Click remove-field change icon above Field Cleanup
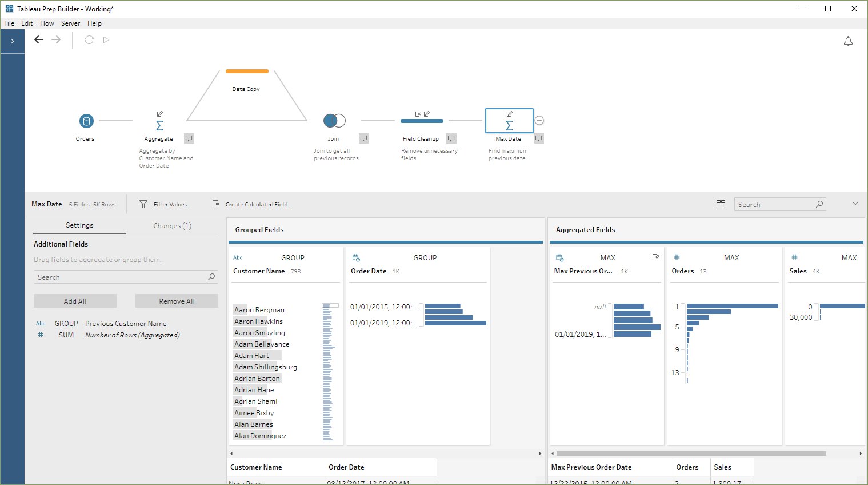 pyautogui.click(x=418, y=114)
